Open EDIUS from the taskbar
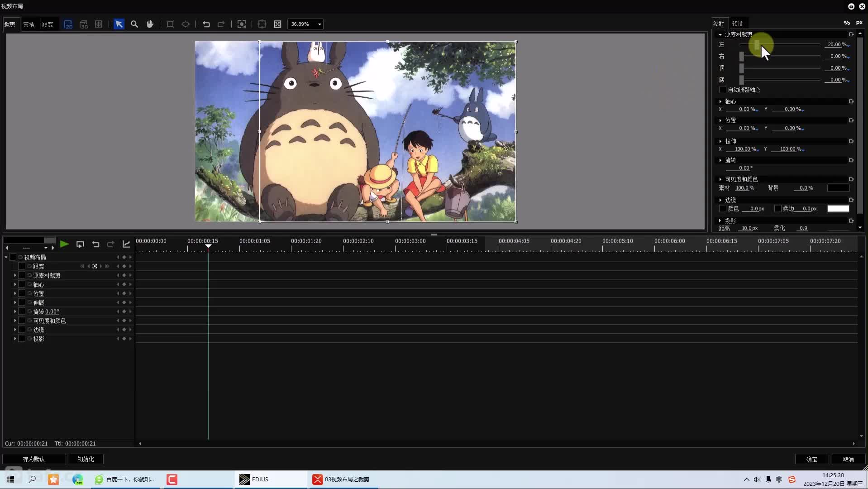The image size is (868, 489). [x=271, y=479]
